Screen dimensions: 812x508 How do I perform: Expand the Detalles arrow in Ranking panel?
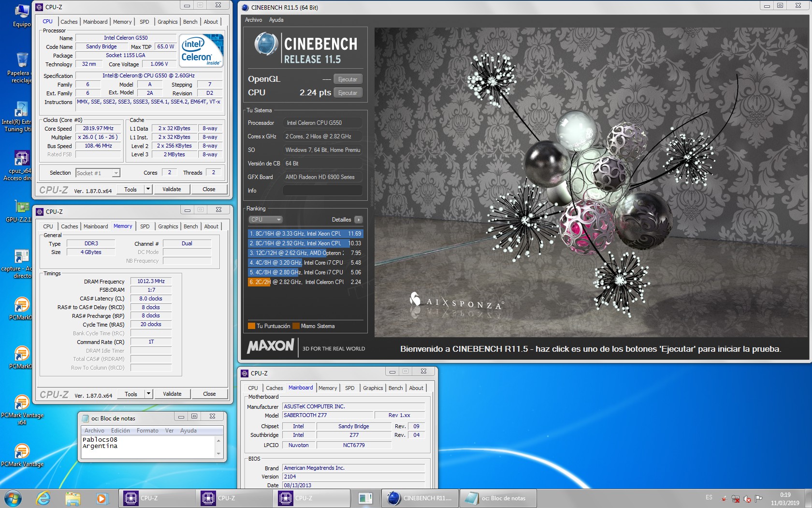tap(358, 220)
